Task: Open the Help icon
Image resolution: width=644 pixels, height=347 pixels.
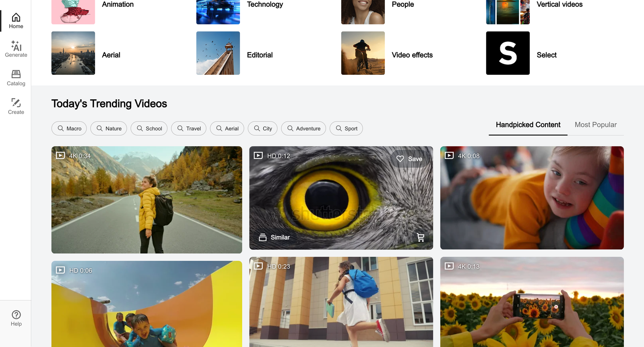Action: click(16, 318)
